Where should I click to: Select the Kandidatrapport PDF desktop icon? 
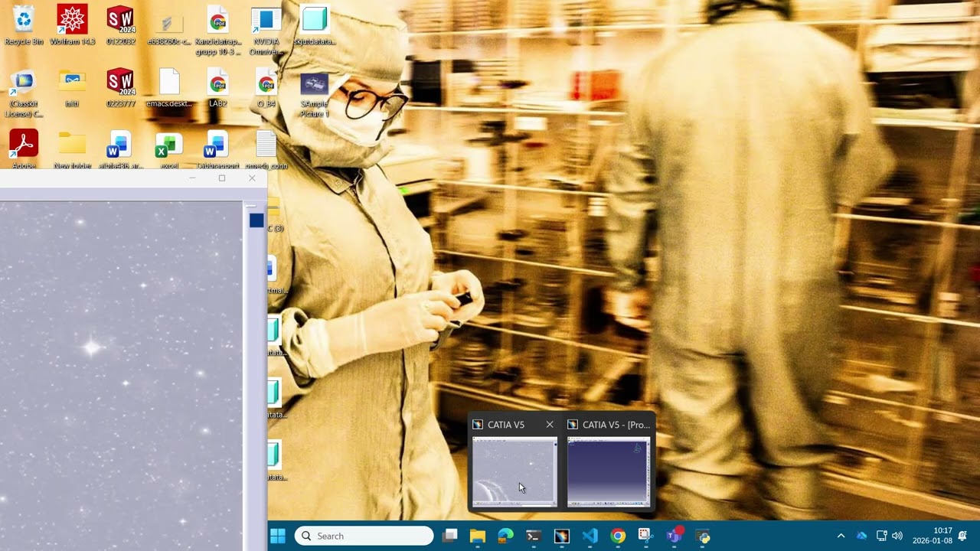217,30
